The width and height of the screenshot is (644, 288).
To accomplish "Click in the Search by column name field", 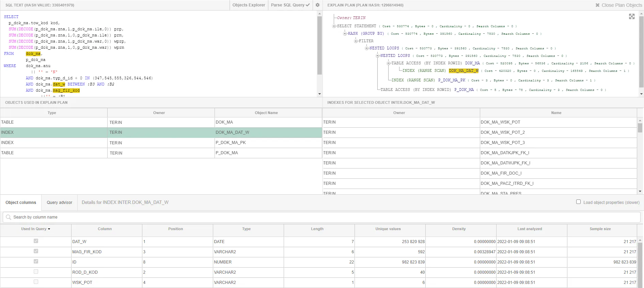I will (321, 217).
